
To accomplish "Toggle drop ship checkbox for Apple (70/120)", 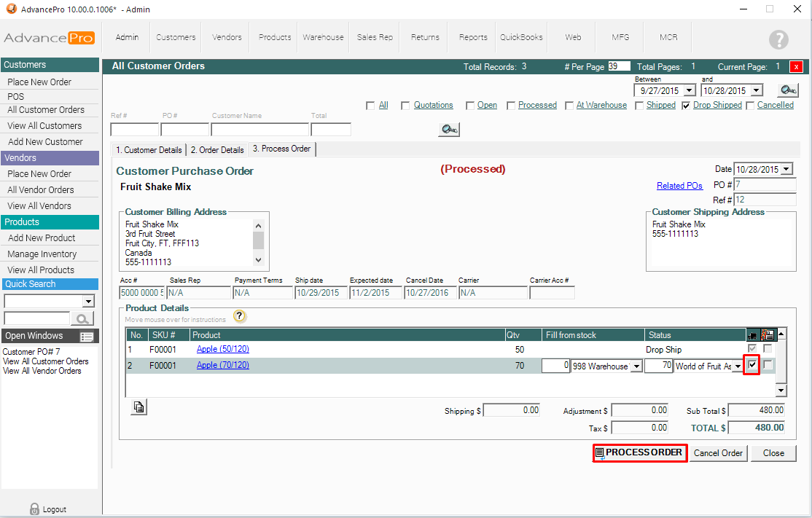I will pyautogui.click(x=752, y=365).
